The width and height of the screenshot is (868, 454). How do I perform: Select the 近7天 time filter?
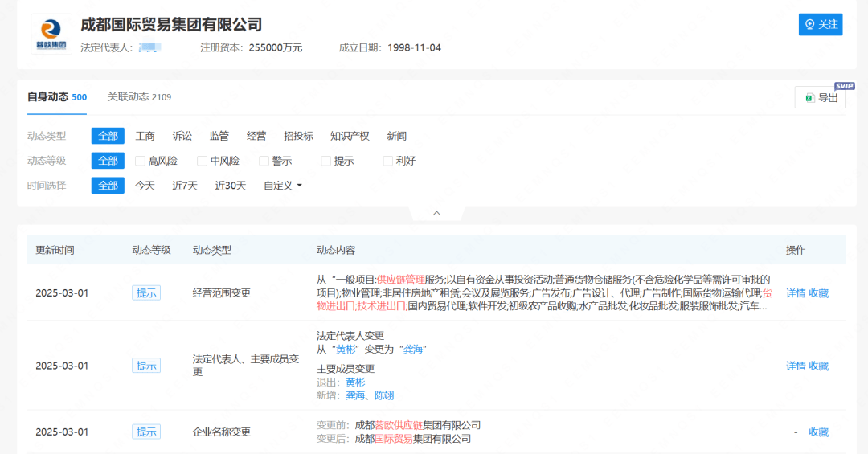click(184, 186)
